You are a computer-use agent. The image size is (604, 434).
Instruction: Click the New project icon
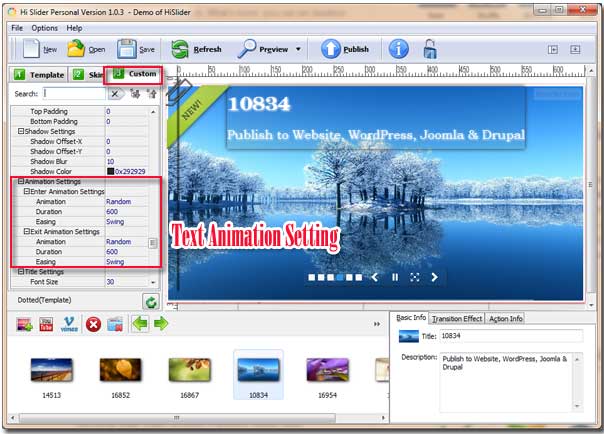(x=31, y=49)
